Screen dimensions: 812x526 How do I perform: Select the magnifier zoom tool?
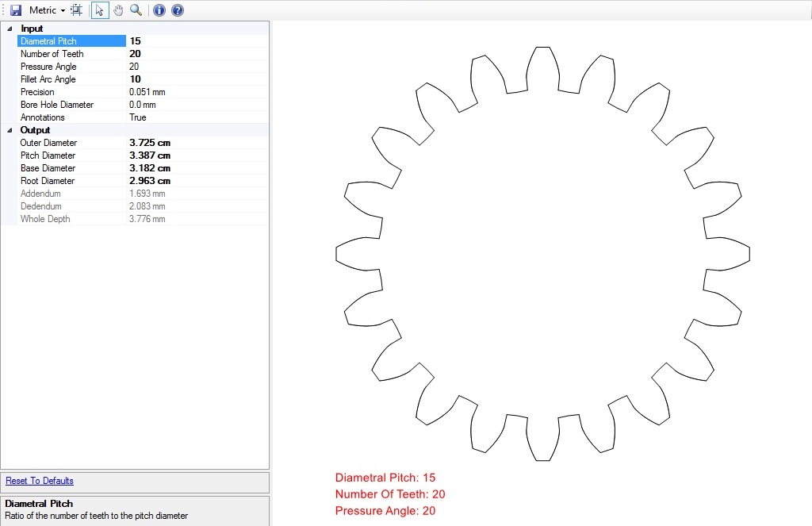click(x=136, y=10)
